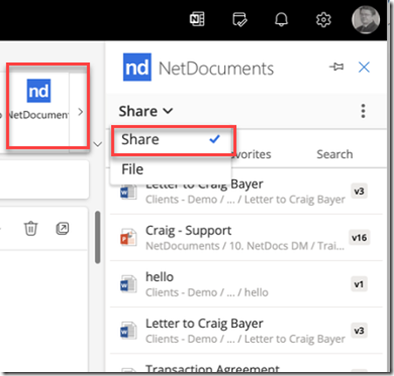Image resolution: width=394 pixels, height=376 pixels.
Task: Click the trash delete icon
Action: pyautogui.click(x=31, y=228)
